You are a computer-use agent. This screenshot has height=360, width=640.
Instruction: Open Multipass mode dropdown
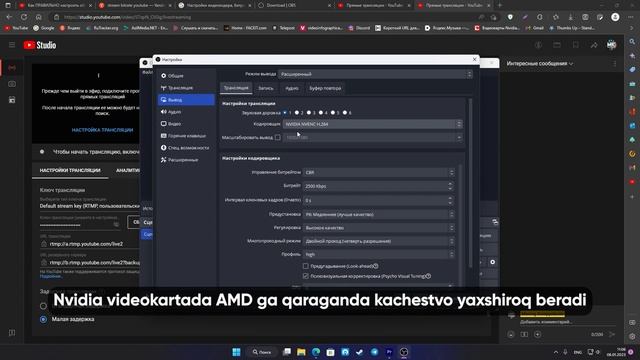click(x=379, y=241)
